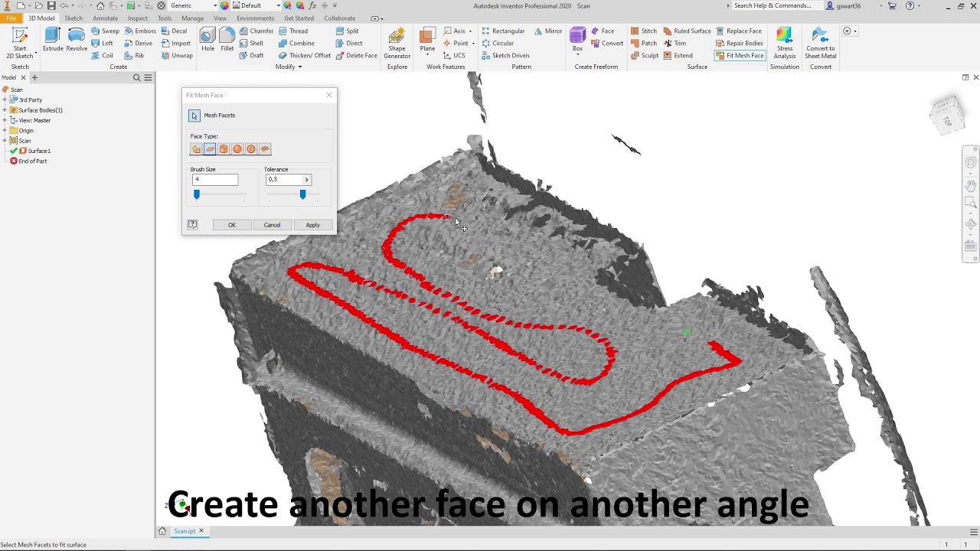
Task: Open the Scan.ipt document tab
Action: point(185,531)
